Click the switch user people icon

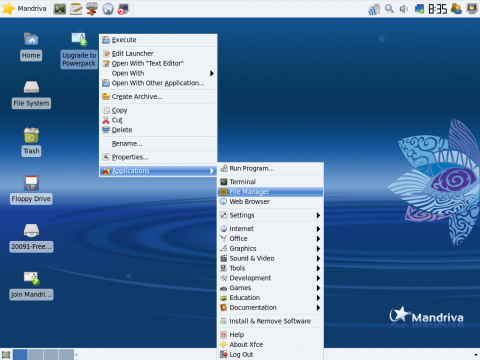[x=456, y=9]
